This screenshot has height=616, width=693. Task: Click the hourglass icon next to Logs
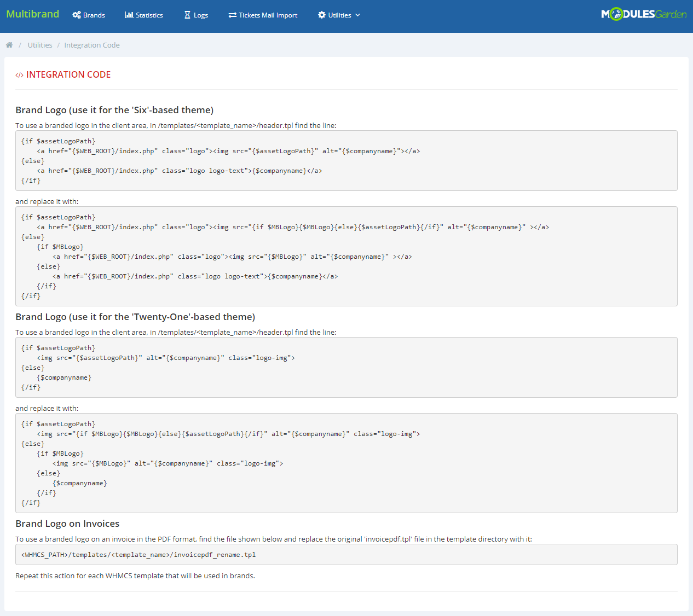186,15
